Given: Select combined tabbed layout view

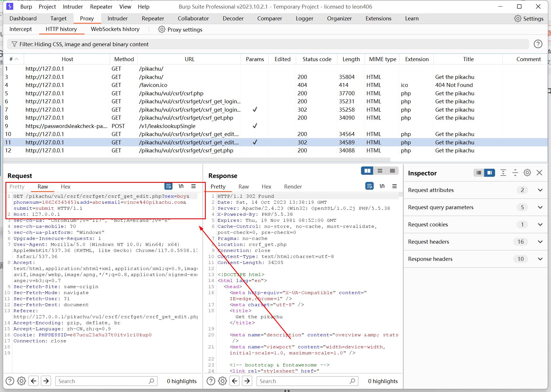Looking at the screenshot, I should pyautogui.click(x=393, y=171).
